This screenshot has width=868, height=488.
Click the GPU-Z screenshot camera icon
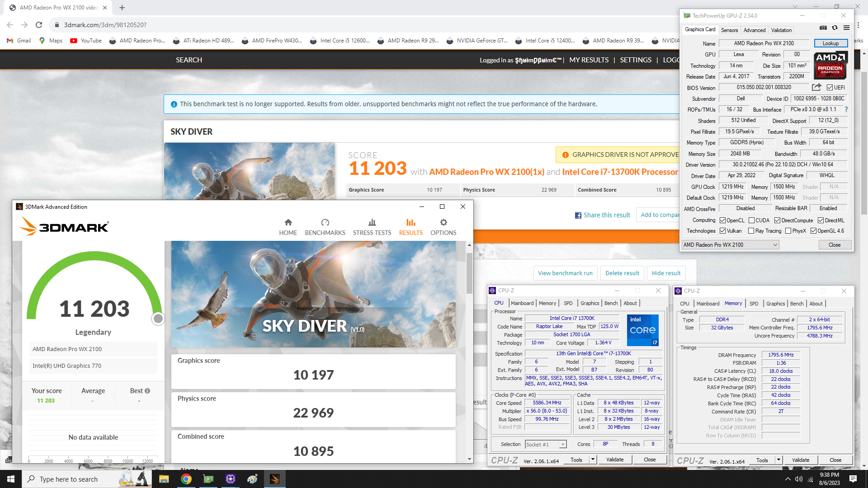(x=823, y=28)
